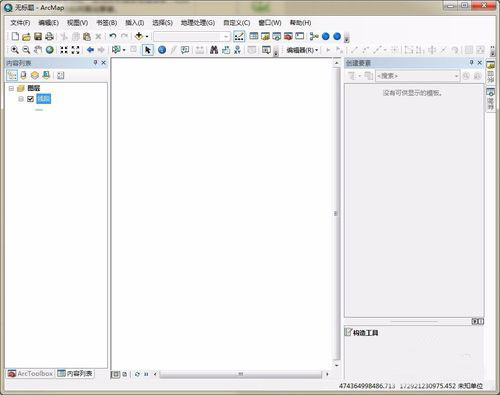This screenshot has height=395, width=500.
Task: Open 窗口(W) menu
Action: click(x=270, y=23)
